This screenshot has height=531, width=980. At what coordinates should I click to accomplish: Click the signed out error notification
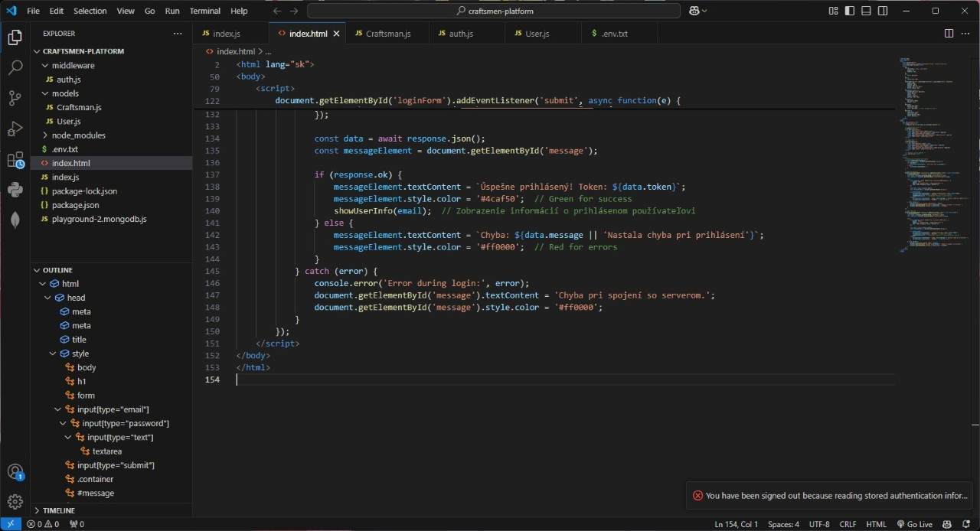[x=831, y=495]
